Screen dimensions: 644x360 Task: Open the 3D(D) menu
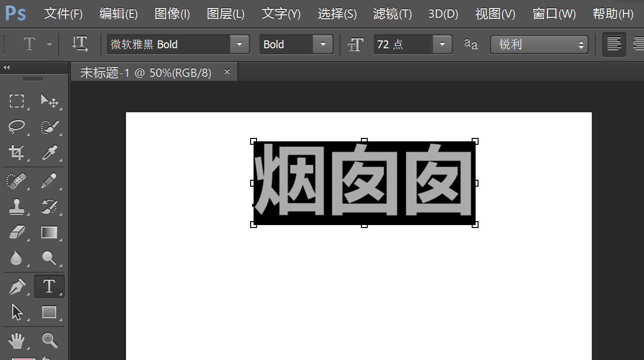point(444,14)
